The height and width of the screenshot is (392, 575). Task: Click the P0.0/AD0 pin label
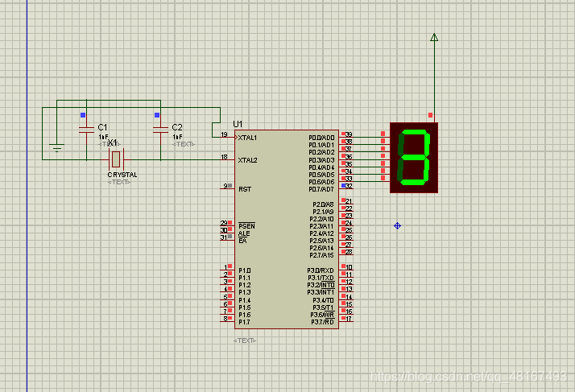(321, 138)
